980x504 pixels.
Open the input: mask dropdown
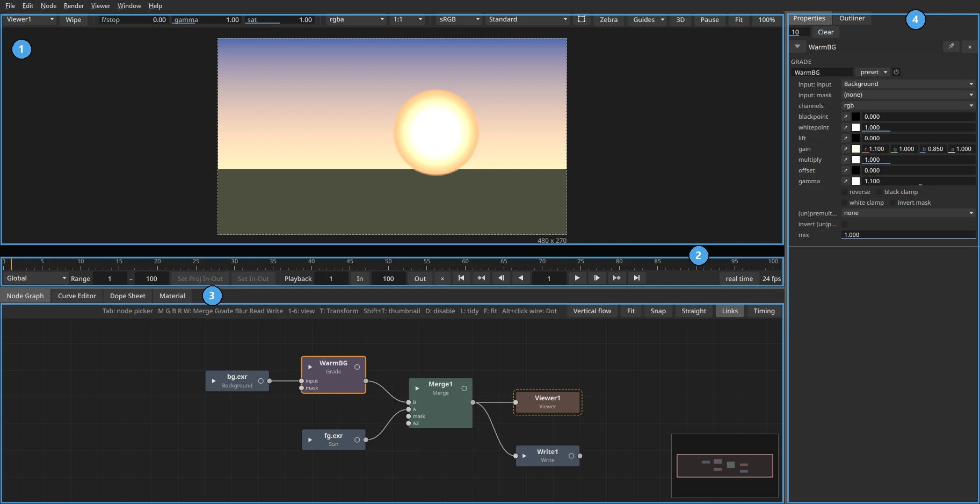908,95
